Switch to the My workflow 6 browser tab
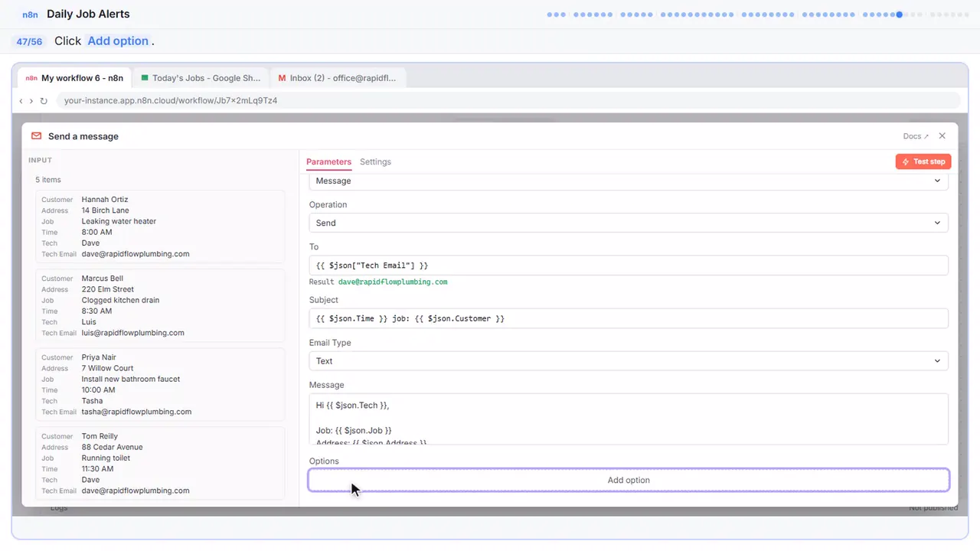 pos(75,78)
